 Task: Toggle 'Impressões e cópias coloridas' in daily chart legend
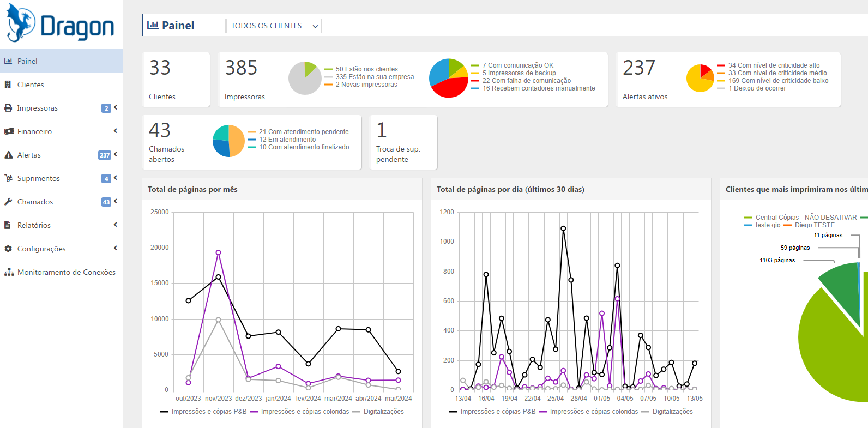[x=588, y=412]
